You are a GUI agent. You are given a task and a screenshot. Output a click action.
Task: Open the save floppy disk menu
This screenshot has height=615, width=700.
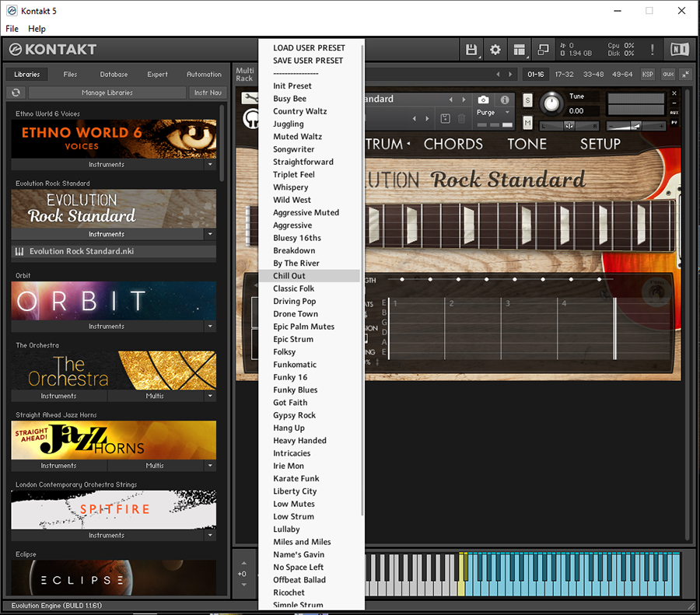click(471, 50)
